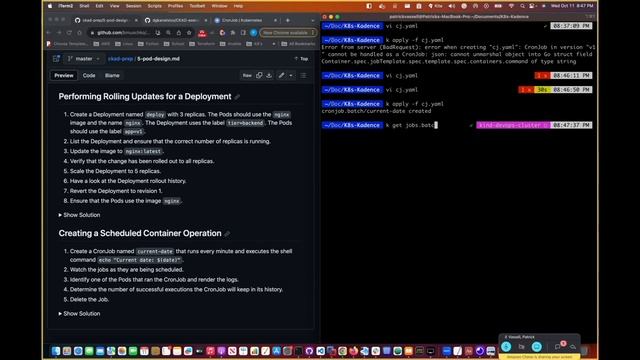Screen dimensions: 640x360
Task: Click the Chrome back arrow
Action: (x=49, y=33)
